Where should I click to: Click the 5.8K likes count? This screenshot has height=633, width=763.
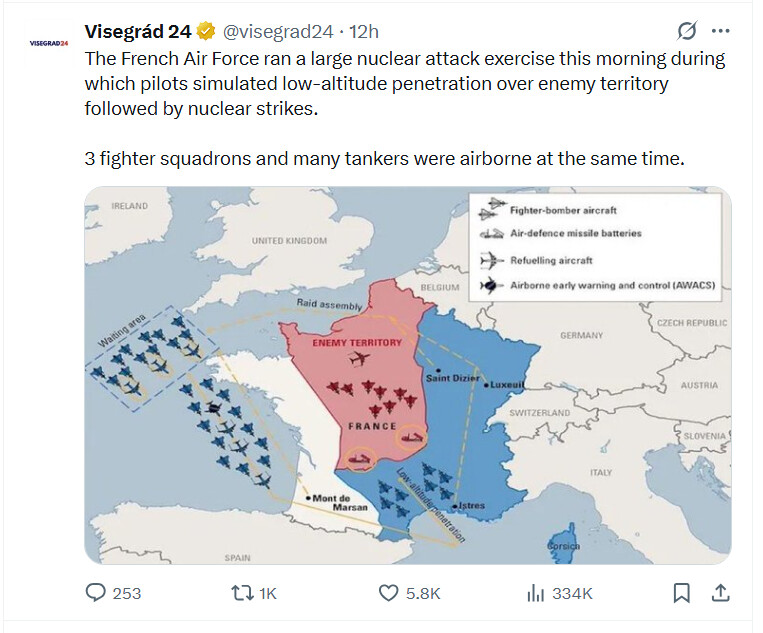(x=423, y=594)
